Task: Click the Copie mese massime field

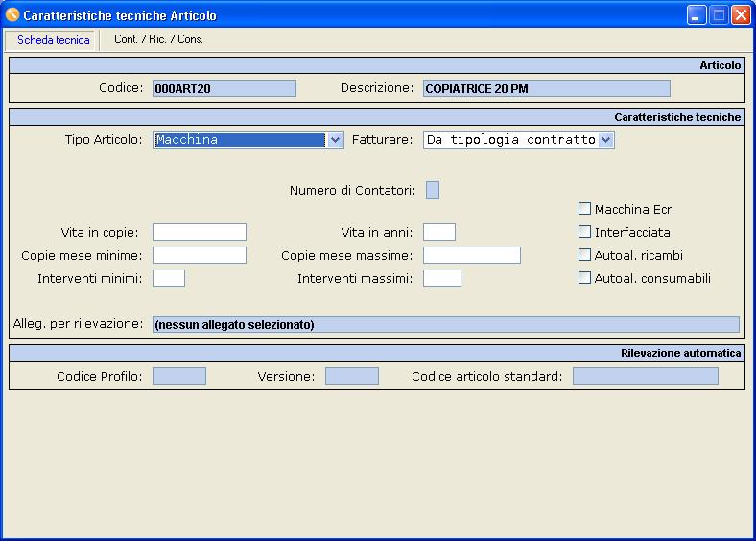Action: 472,255
